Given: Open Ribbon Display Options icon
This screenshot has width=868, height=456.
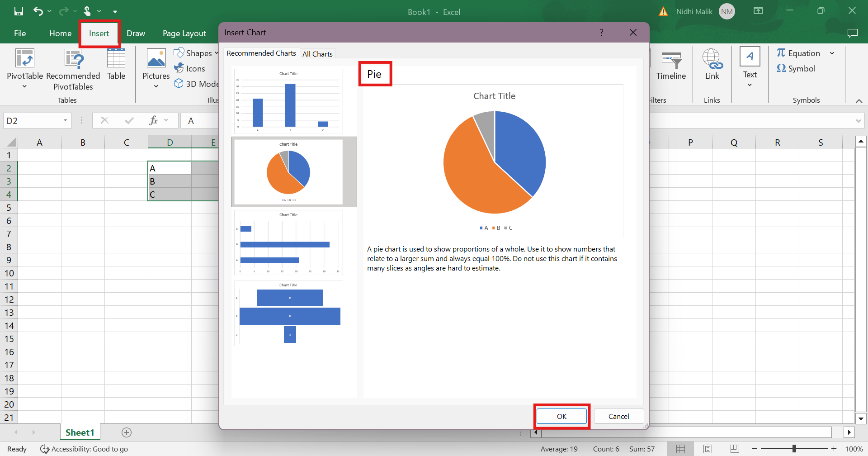Looking at the screenshot, I should pos(758,11).
